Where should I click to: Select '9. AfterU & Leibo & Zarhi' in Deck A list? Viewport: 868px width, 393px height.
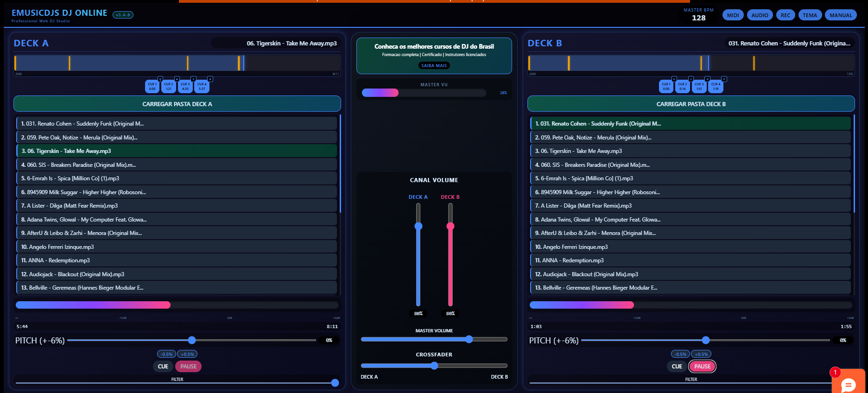click(176, 233)
